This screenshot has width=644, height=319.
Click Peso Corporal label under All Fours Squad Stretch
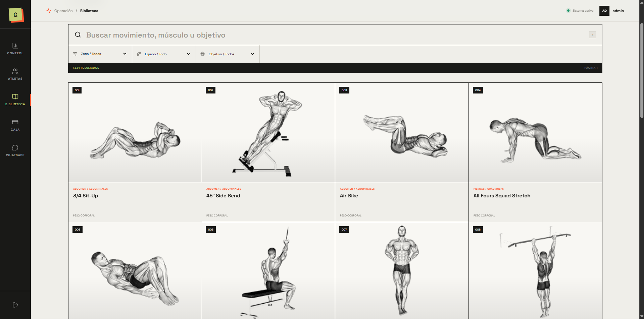pos(484,215)
